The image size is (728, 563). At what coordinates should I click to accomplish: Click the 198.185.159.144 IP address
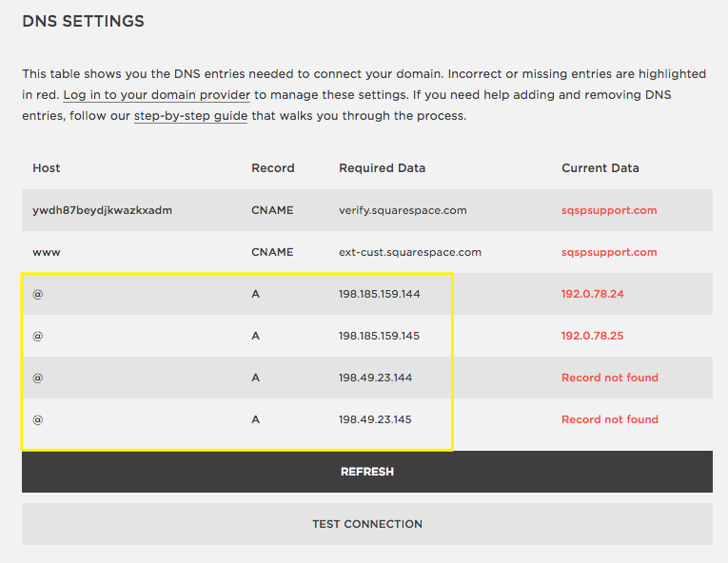click(x=379, y=294)
